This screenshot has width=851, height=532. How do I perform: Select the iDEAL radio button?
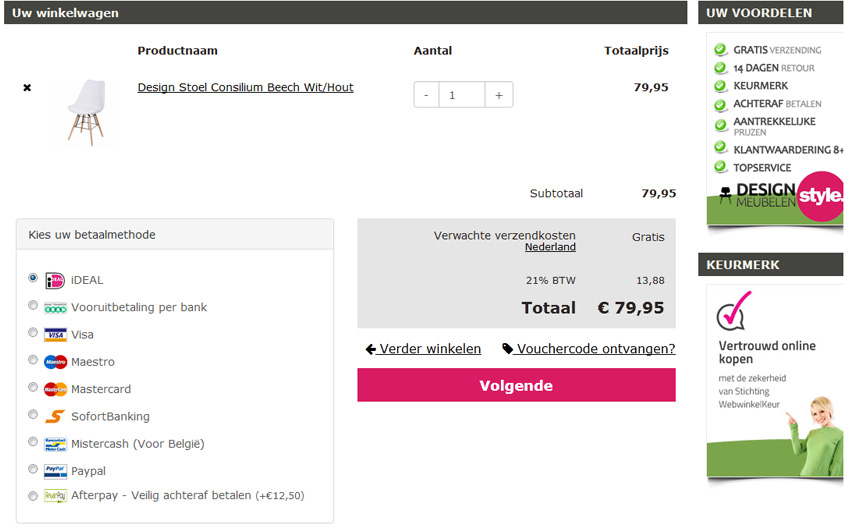point(33,278)
